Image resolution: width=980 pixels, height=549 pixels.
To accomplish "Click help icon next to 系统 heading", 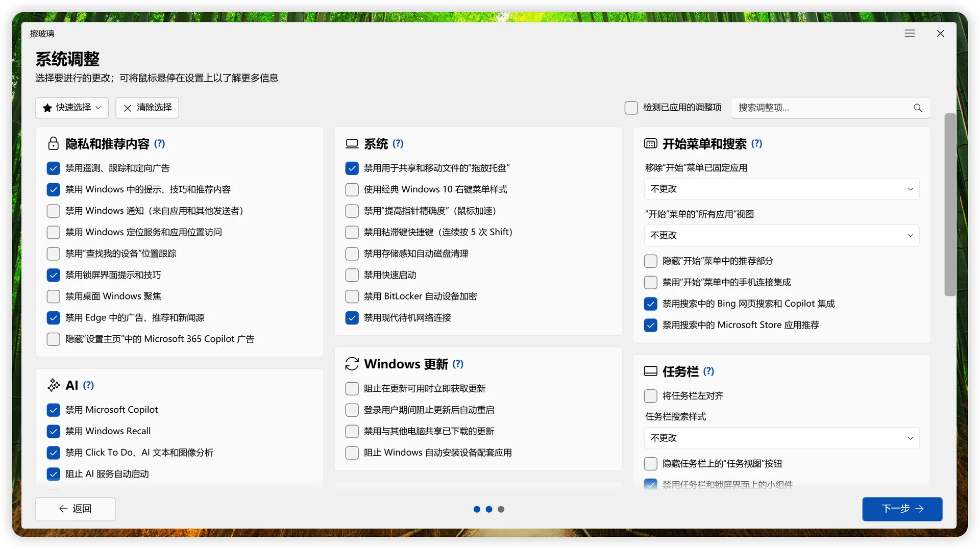I will [x=398, y=143].
